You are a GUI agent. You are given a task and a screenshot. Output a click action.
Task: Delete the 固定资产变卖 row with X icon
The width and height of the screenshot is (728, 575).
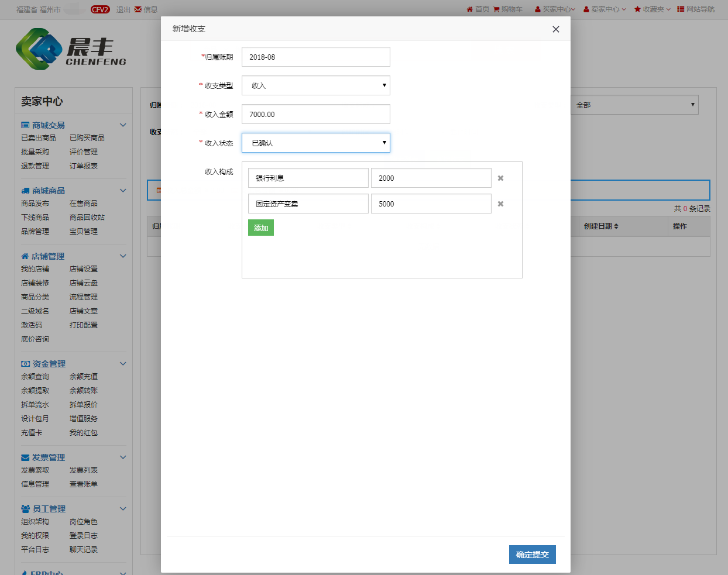(500, 204)
